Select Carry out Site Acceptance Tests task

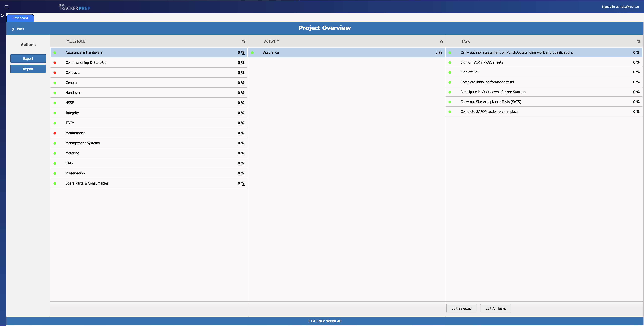[491, 102]
